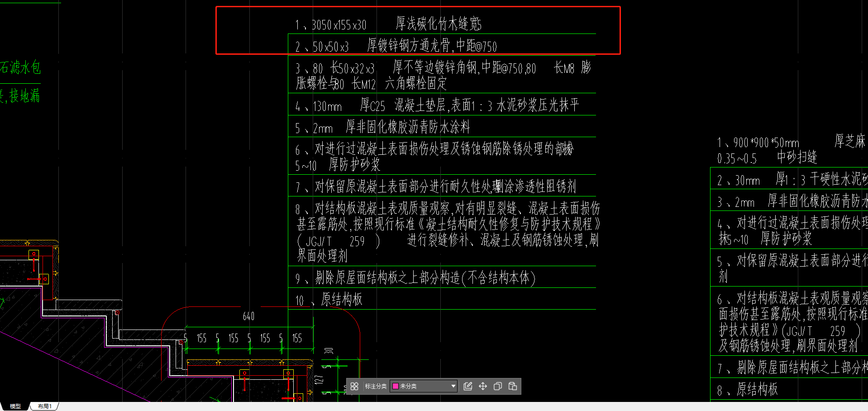Viewport: 868px width, 411px height.
Task: Click the edit annotation pencil icon
Action: coord(468,386)
